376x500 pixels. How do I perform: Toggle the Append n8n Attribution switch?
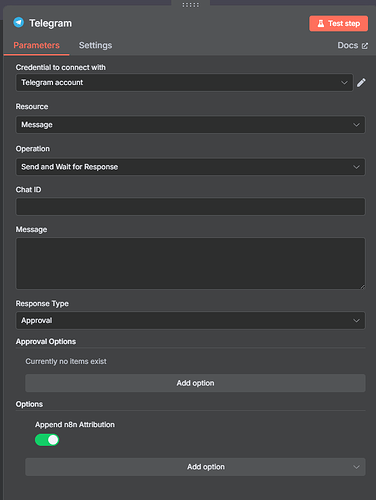pyautogui.click(x=47, y=440)
